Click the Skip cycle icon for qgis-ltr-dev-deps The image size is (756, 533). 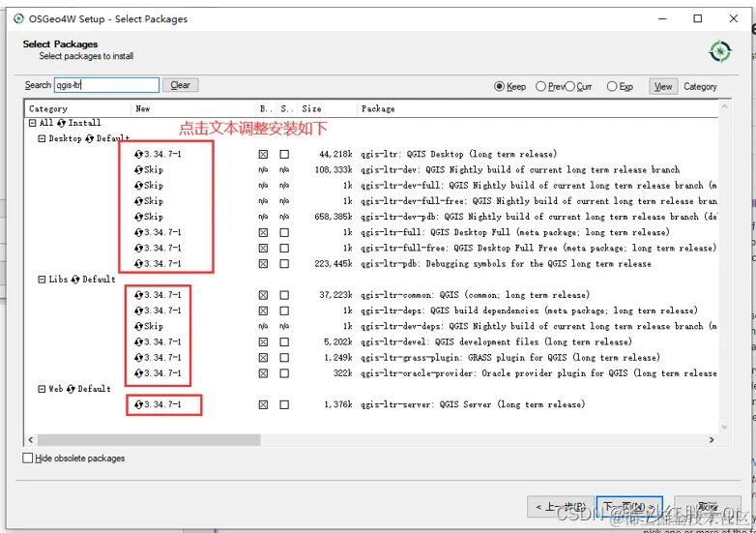(x=138, y=327)
